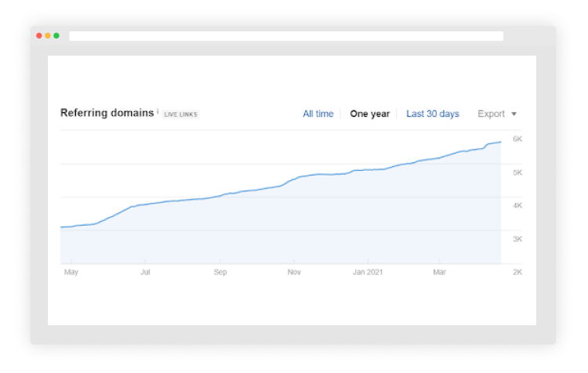Screen dimensions: 588x373
Task: Click the end of the blue trend line
Action: [x=500, y=142]
